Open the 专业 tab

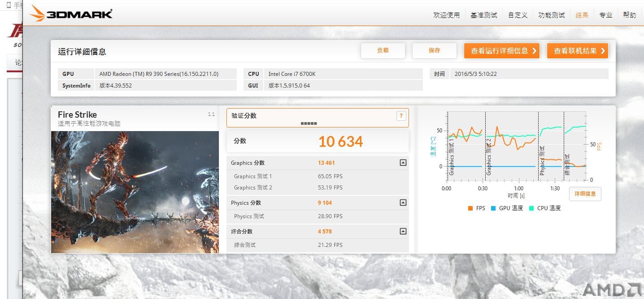point(605,15)
